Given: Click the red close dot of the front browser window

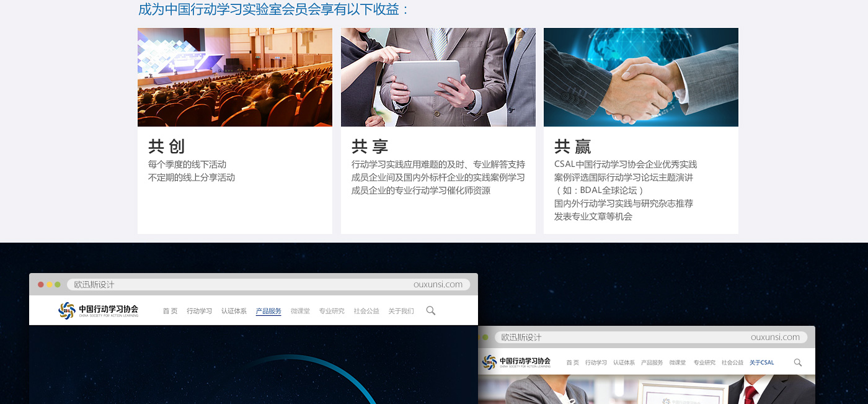Looking at the screenshot, I should (41, 284).
